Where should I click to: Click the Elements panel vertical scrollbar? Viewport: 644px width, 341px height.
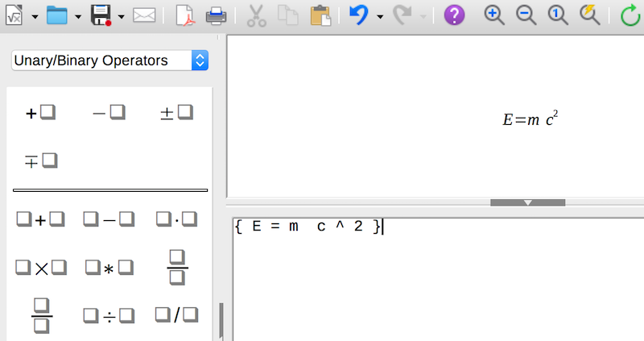[221, 321]
